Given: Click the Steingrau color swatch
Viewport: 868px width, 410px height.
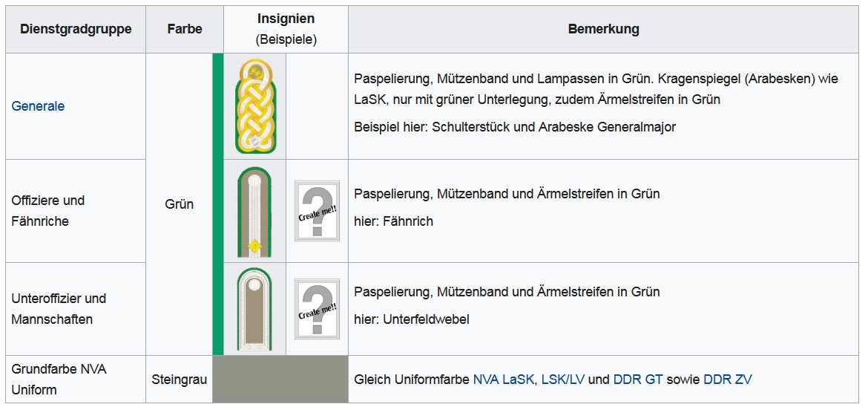Looking at the screenshot, I should point(280,380).
